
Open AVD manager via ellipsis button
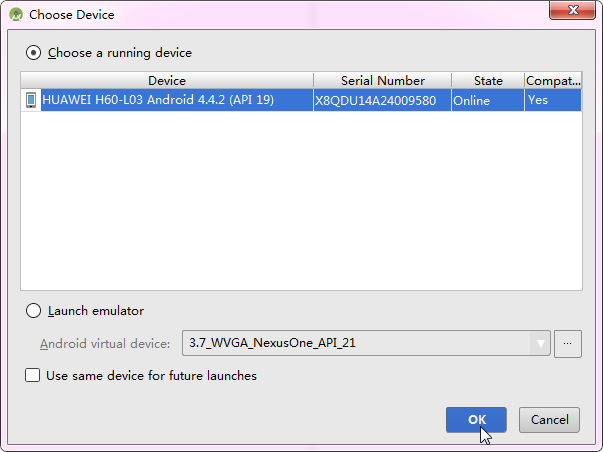coord(568,343)
